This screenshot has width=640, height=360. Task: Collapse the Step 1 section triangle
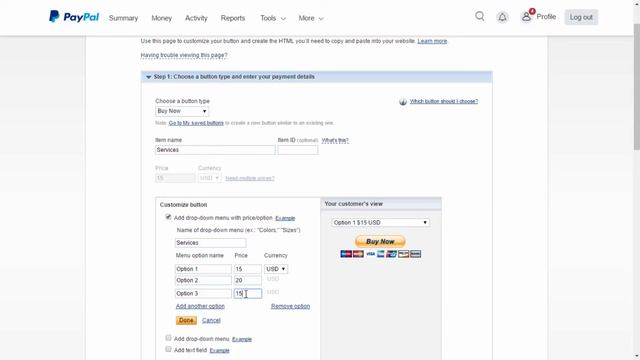[149, 77]
